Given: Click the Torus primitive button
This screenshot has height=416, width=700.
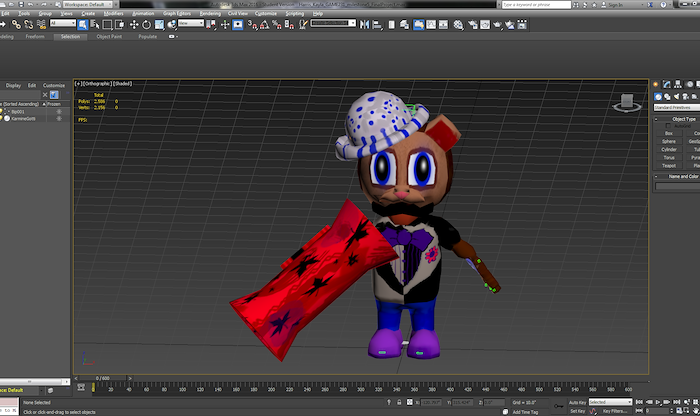Looking at the screenshot, I should [x=669, y=158].
